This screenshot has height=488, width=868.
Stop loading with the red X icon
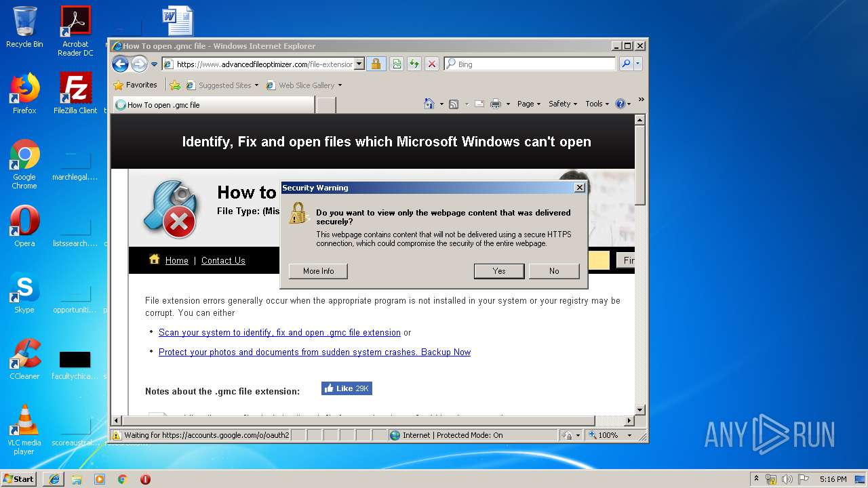432,64
